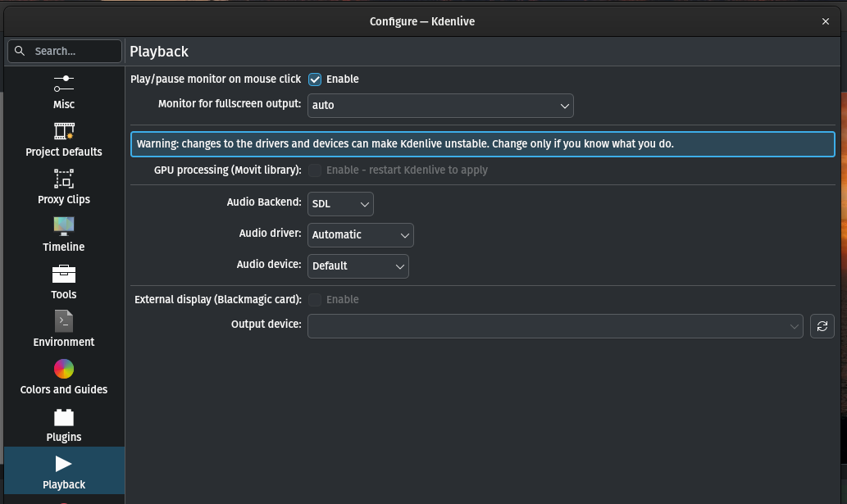Select the Plugins brick icon
Image resolution: width=847 pixels, height=504 pixels.
pyautogui.click(x=64, y=417)
